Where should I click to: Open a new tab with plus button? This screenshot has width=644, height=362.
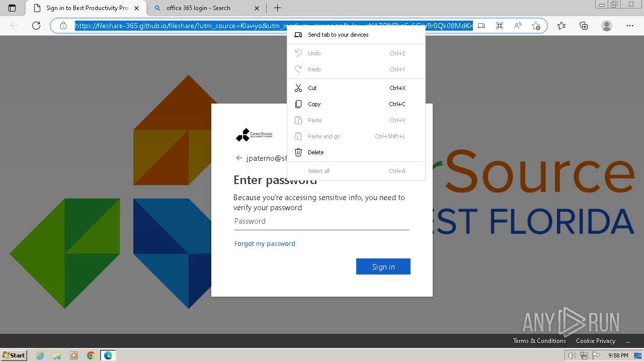click(x=277, y=8)
